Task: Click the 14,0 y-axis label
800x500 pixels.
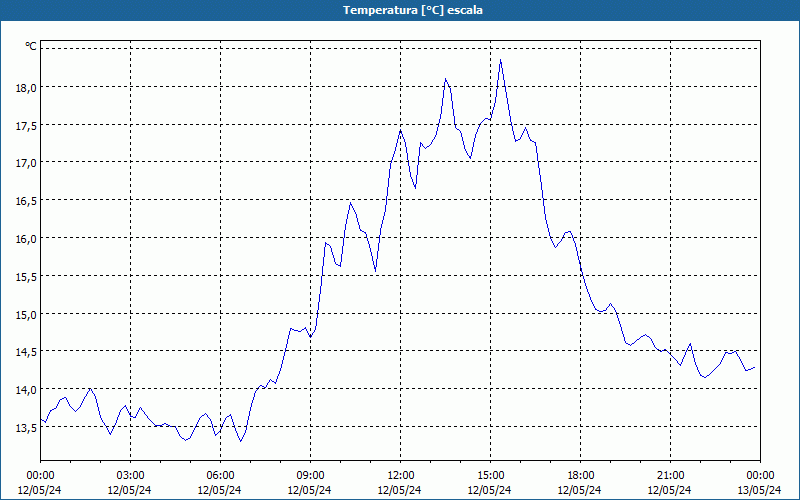Action: pyautogui.click(x=26, y=389)
